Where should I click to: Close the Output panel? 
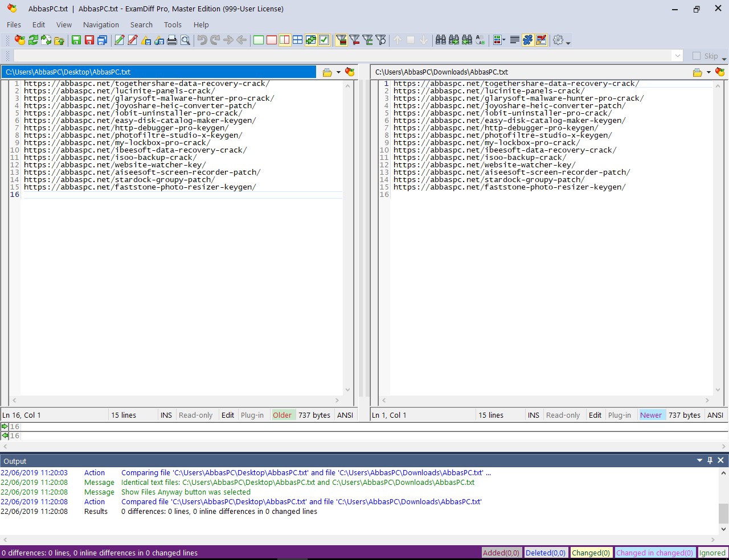click(721, 460)
